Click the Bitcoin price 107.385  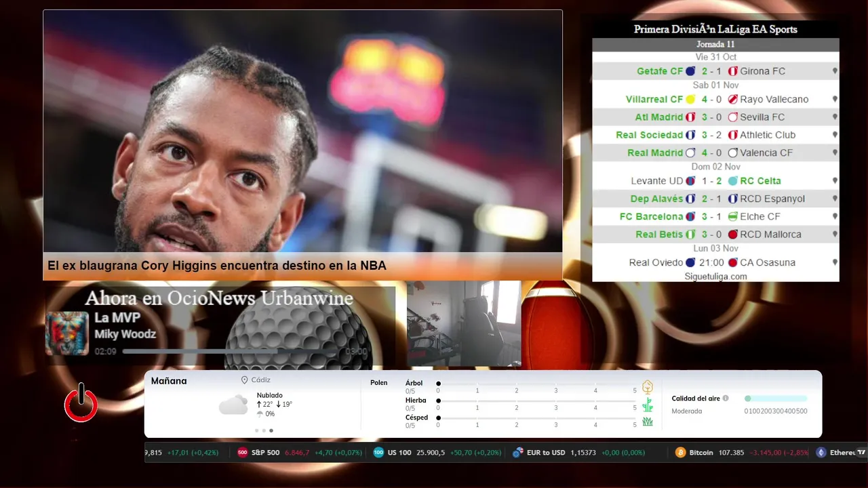[730, 453]
